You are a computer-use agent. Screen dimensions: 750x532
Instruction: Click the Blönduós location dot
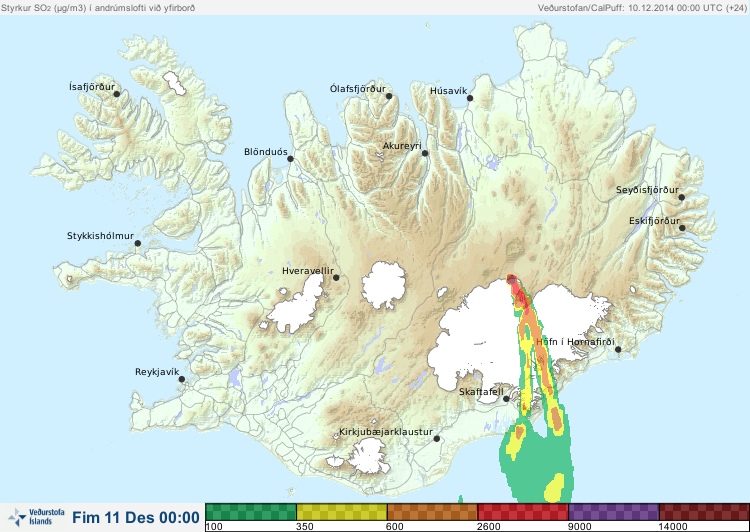pyautogui.click(x=290, y=159)
